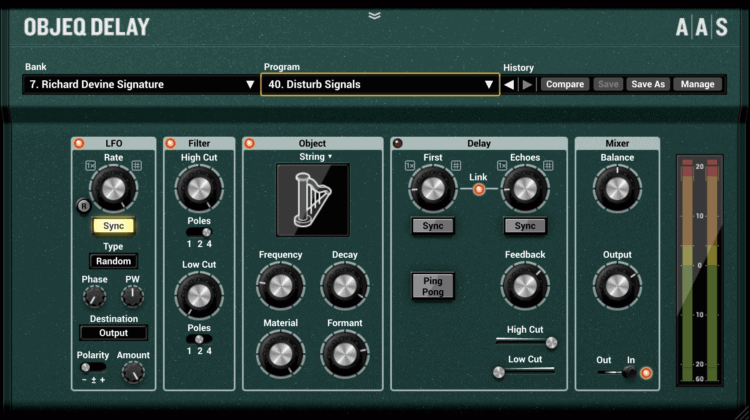
Task: Click the Filter High Cut knob
Action: [x=199, y=189]
